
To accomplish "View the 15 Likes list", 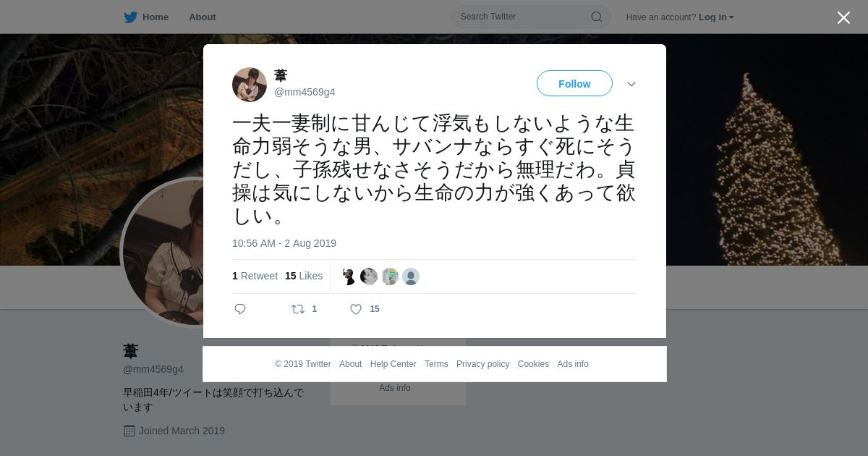I will 304,276.
